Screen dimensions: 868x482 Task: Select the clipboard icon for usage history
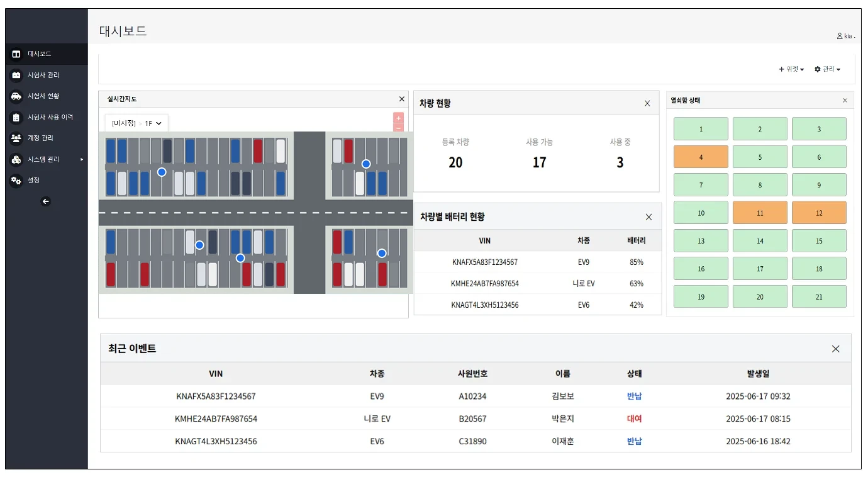[16, 117]
